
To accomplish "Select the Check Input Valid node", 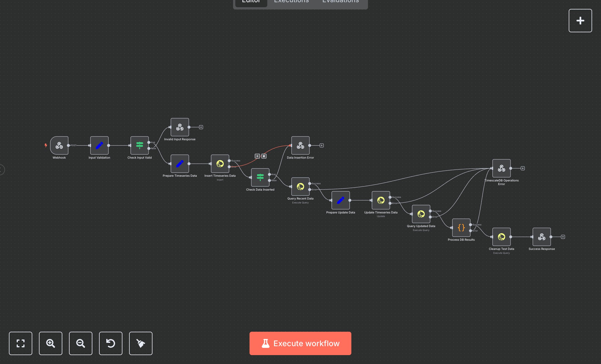I will point(140,145).
